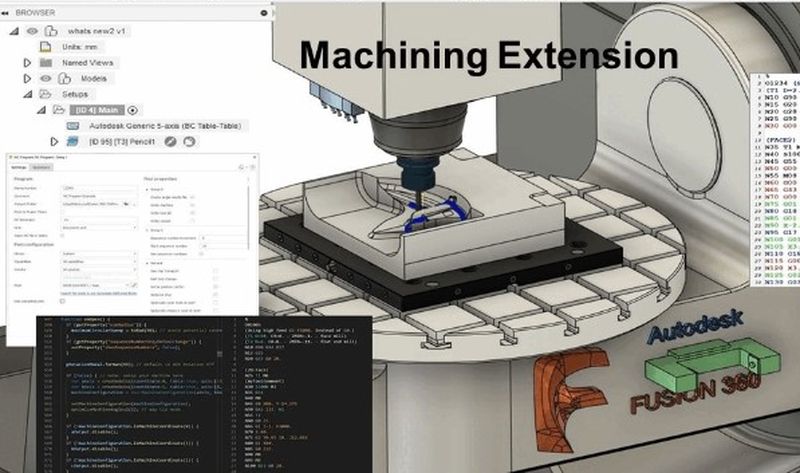Screen dimensions: 800x473
Task: Open the Settings tab in NC Program dialog
Action: [x=18, y=167]
